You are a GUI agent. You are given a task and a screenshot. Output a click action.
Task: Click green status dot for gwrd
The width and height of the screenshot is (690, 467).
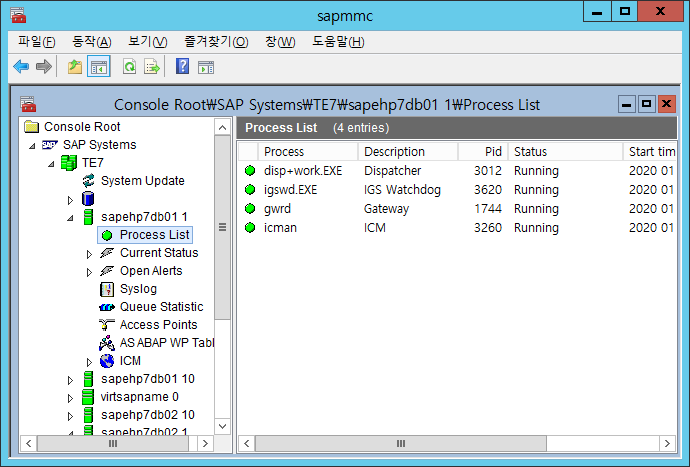tap(250, 209)
